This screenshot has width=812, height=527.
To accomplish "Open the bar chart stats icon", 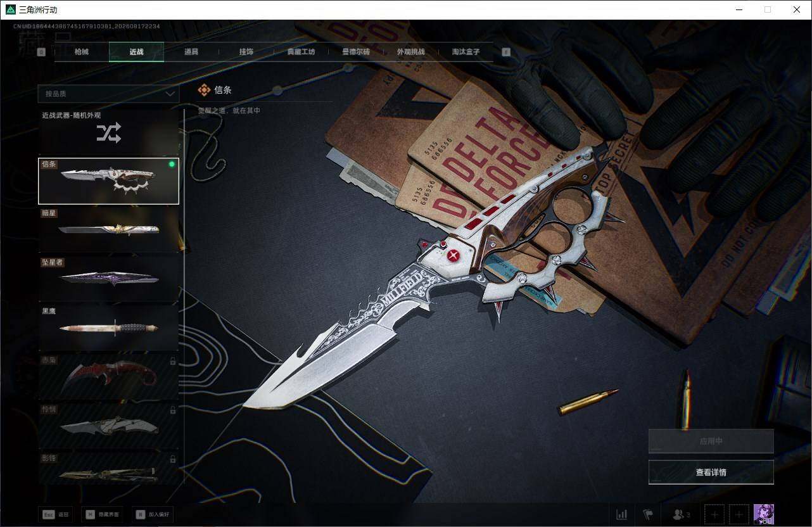I will tap(622, 514).
